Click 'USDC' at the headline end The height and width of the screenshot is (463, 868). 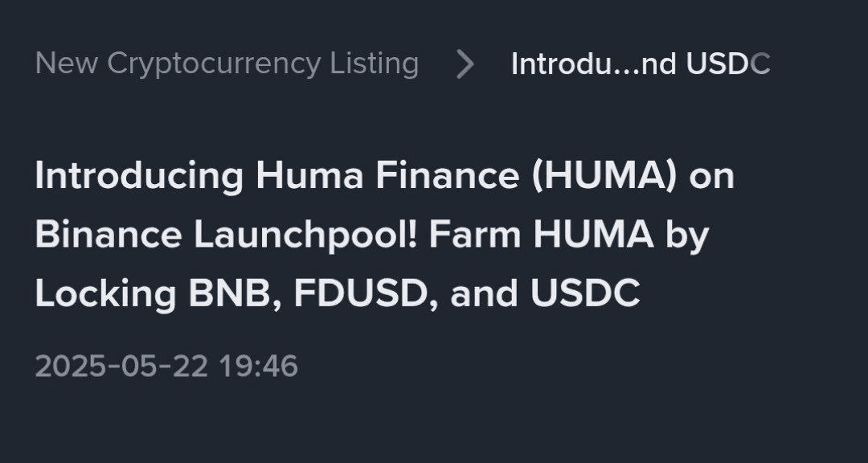585,293
